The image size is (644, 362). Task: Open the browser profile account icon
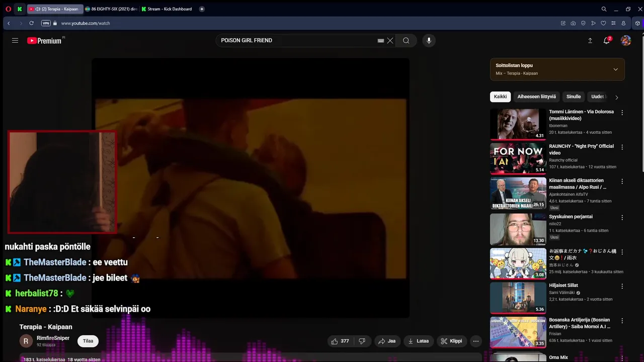[x=623, y=23]
